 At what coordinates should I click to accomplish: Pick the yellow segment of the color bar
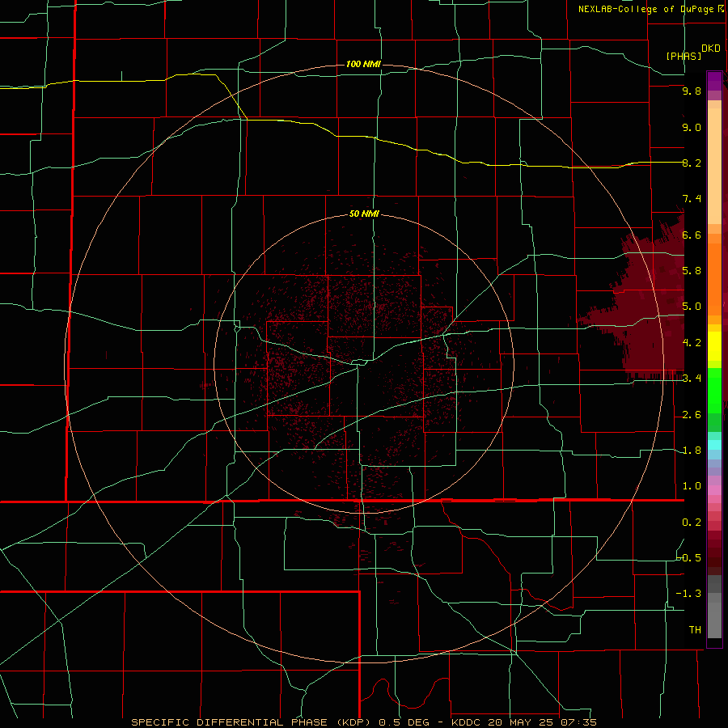tap(714, 346)
